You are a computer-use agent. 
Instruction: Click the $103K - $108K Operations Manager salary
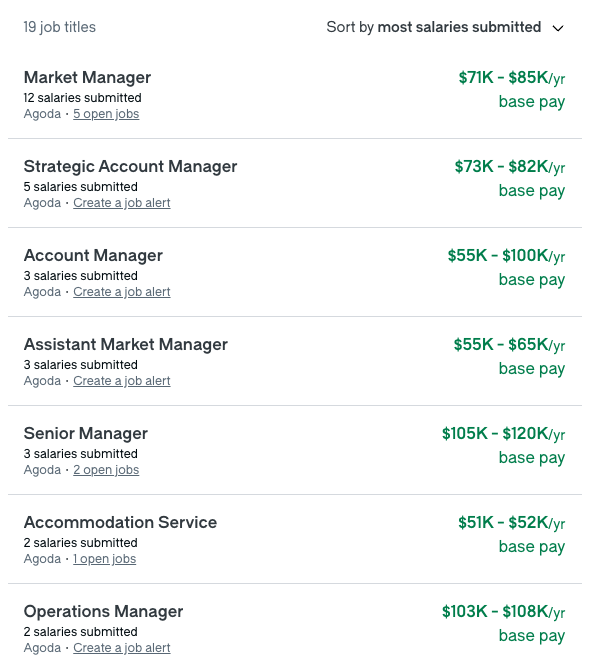(503, 612)
